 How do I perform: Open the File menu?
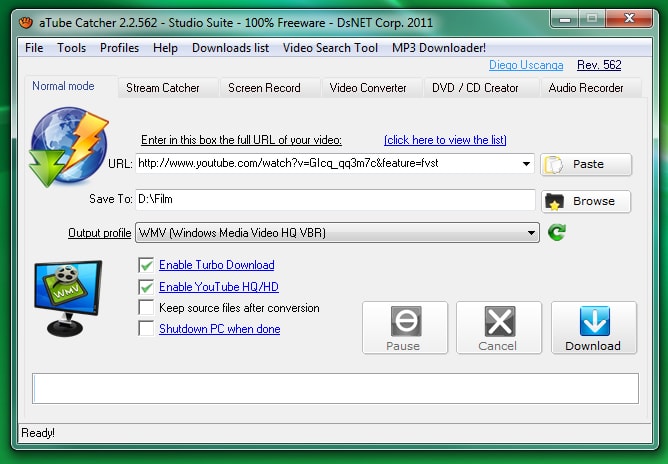(34, 48)
